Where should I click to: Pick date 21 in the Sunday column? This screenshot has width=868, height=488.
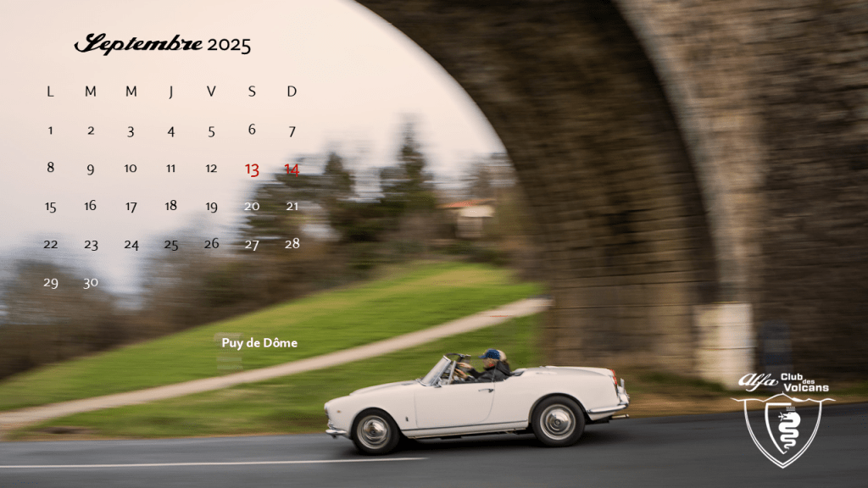point(292,206)
